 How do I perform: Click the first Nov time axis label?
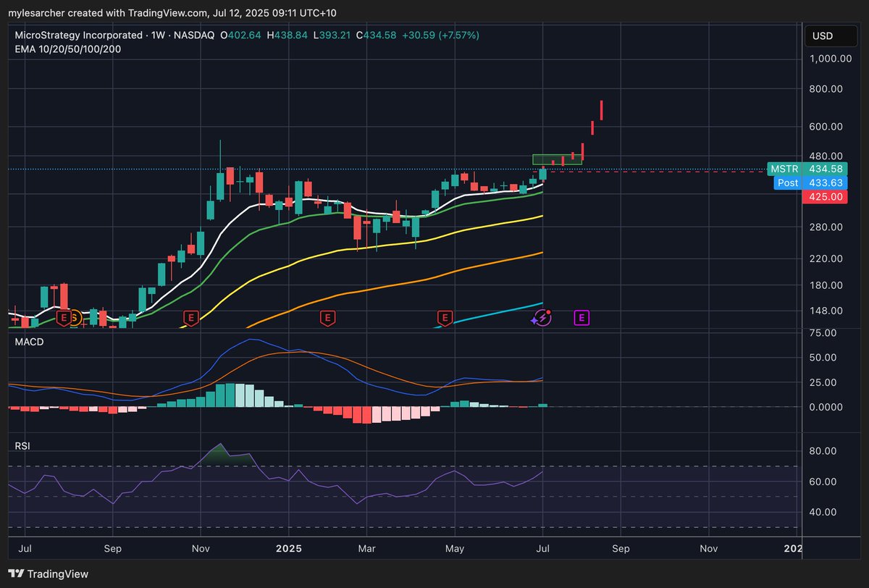tap(201, 549)
